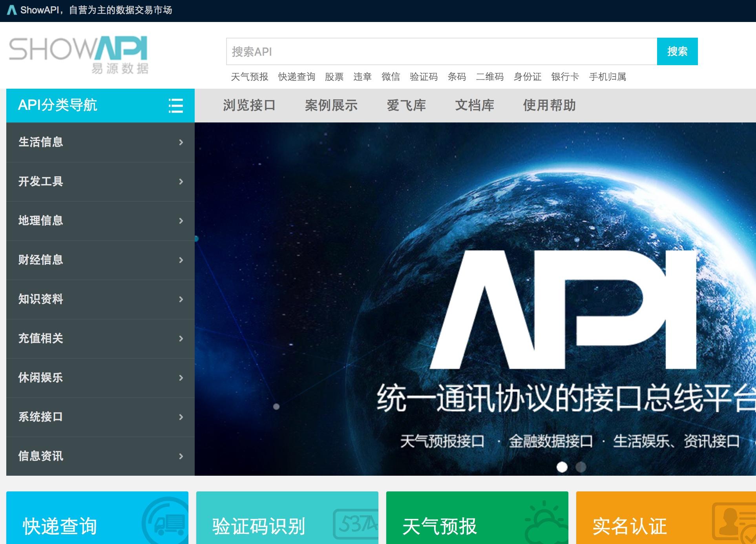Click the 手机归属 hot keyword link
Image resolution: width=756 pixels, height=544 pixels.
608,77
